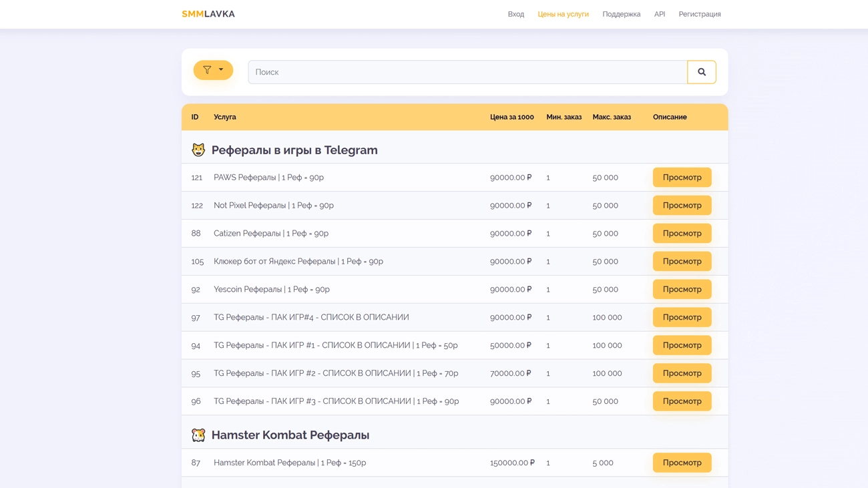Click the hamster icon beside Hamster Kombat heading

[198, 435]
